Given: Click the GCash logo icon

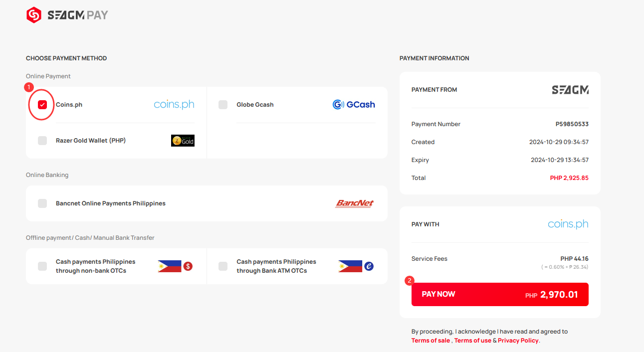Looking at the screenshot, I should pos(354,105).
